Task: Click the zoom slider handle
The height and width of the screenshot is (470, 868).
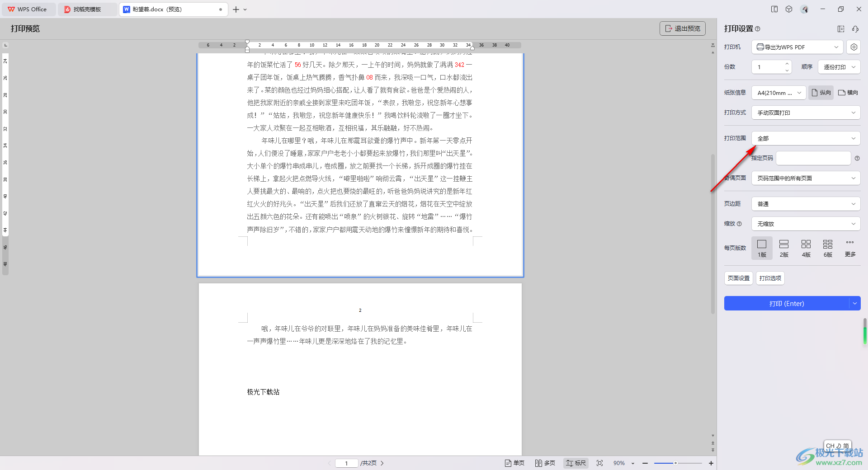Action: [675, 463]
